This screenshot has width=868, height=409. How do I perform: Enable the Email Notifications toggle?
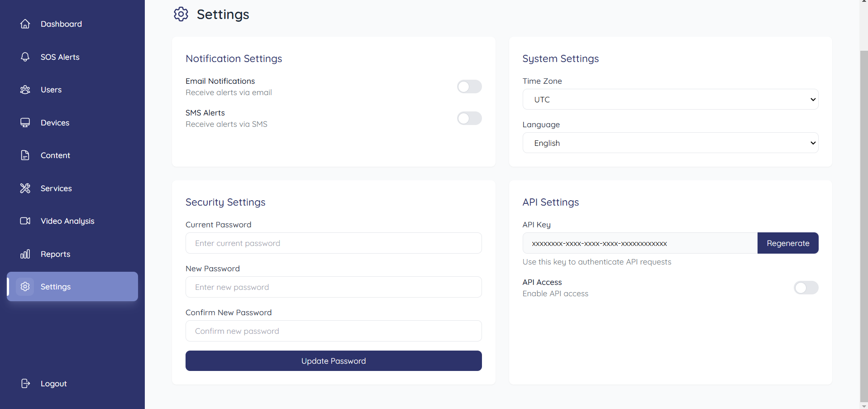coord(469,87)
